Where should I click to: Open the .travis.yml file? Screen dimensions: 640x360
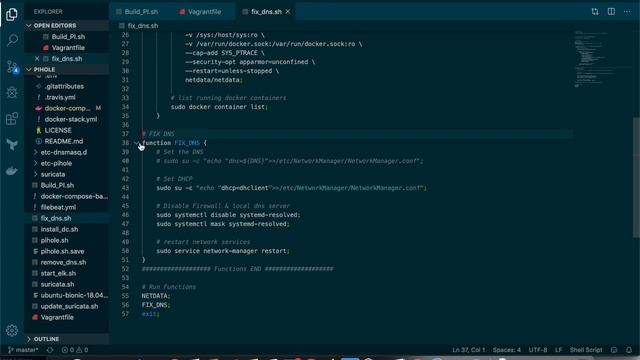click(60, 98)
